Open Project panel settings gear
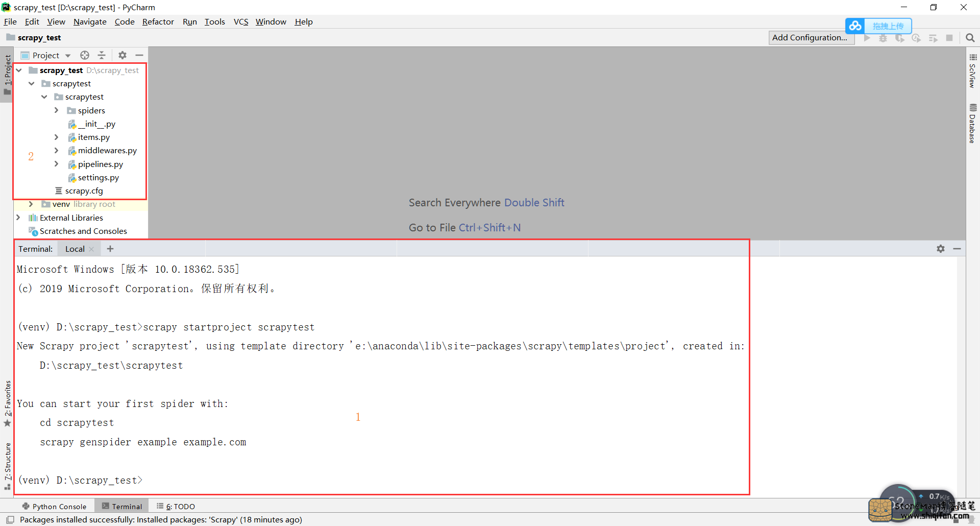This screenshot has height=526, width=980. click(122, 55)
